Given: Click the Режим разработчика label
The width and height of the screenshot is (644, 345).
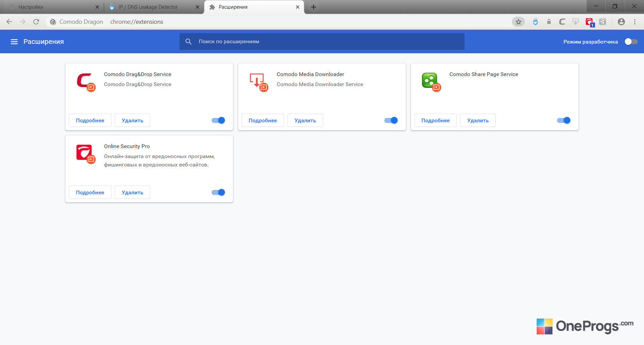Looking at the screenshot, I should pyautogui.click(x=591, y=42).
